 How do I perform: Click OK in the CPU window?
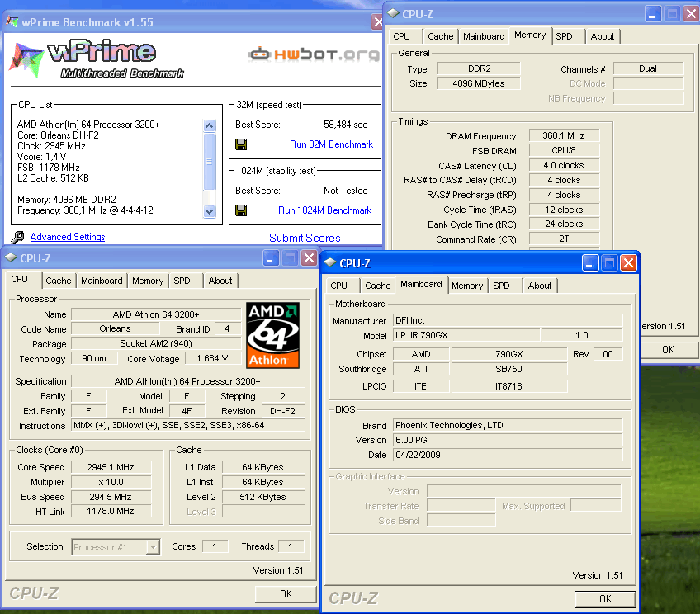(286, 594)
